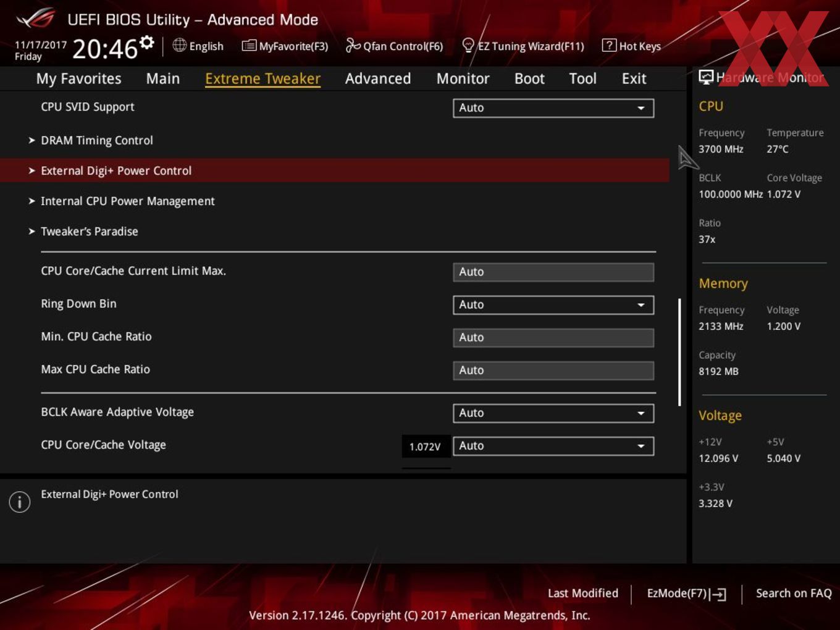Image resolution: width=840 pixels, height=630 pixels.
Task: Switch to the Main tab
Action: (x=163, y=78)
